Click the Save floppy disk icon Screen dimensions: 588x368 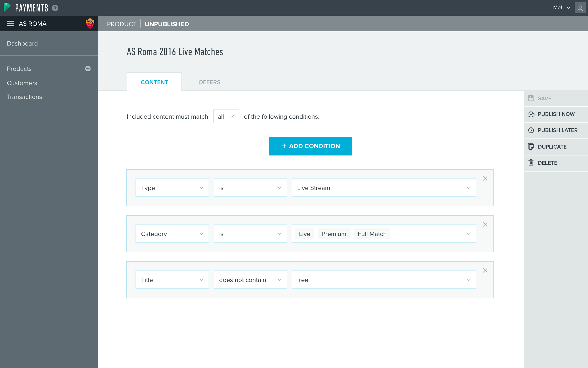coord(531,98)
